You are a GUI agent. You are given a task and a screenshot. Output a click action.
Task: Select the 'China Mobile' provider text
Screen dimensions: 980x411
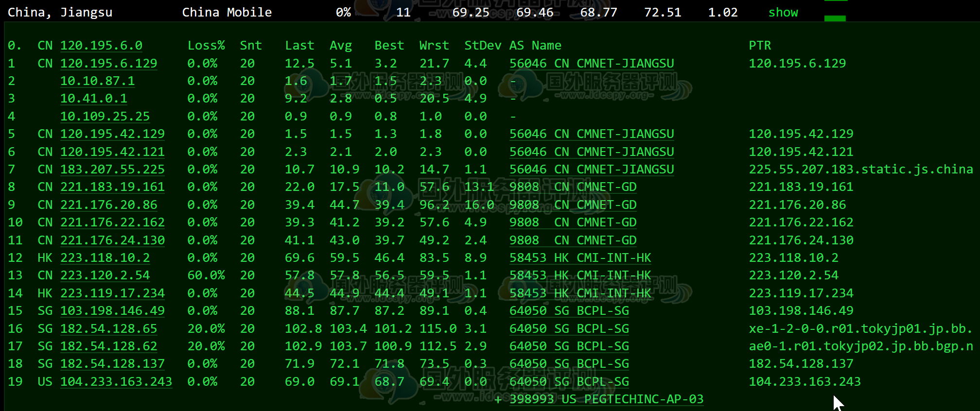click(x=227, y=12)
